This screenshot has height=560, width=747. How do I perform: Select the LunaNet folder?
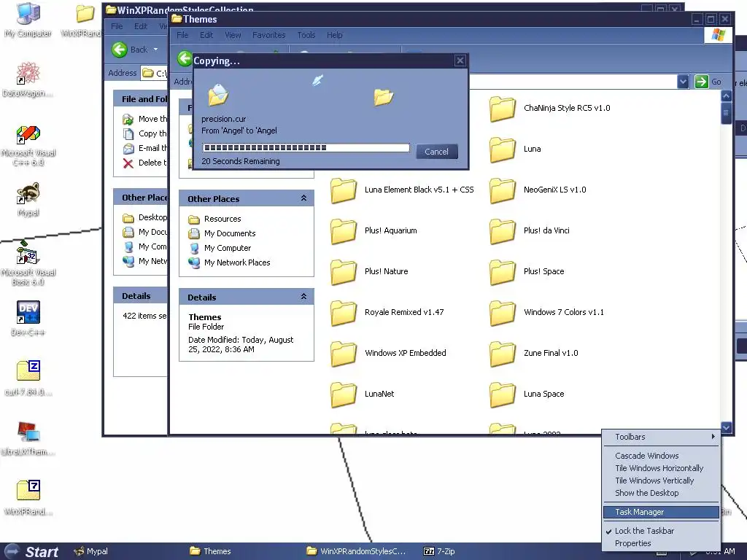[362, 394]
